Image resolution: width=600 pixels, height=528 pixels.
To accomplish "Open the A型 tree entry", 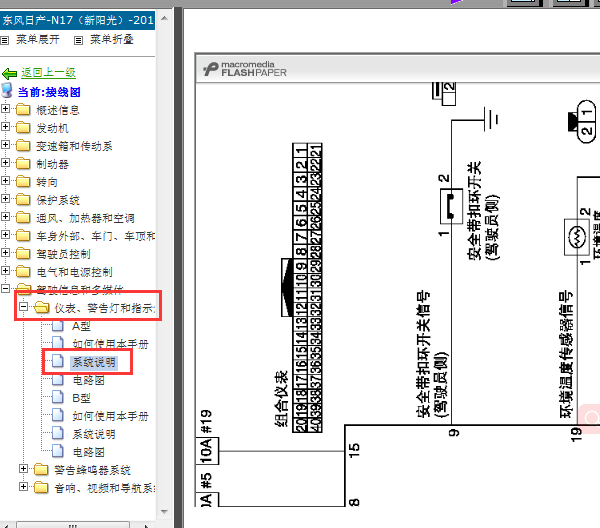I will (81, 326).
